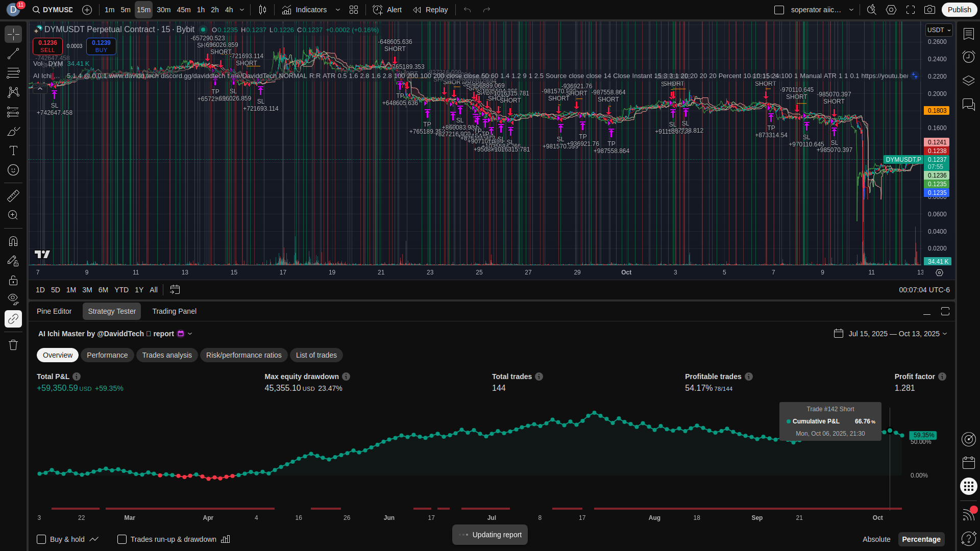Select the Text annotation tool

(x=13, y=151)
